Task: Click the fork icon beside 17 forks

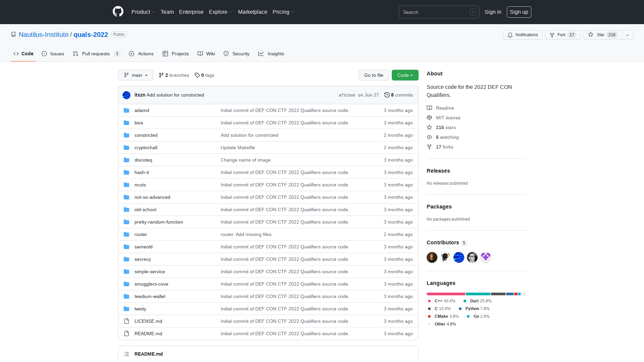Action: [429, 147]
